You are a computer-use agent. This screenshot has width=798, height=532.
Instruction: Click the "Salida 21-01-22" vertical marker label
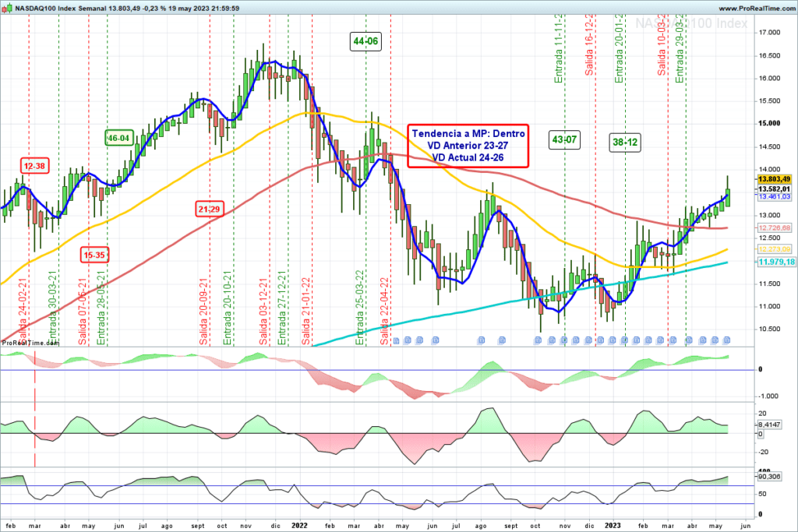point(305,311)
